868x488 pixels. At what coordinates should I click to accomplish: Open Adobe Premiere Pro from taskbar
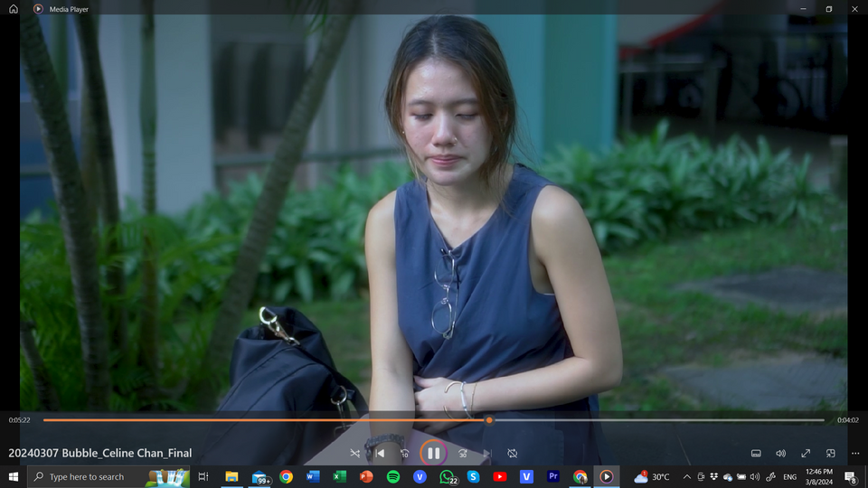(x=553, y=476)
